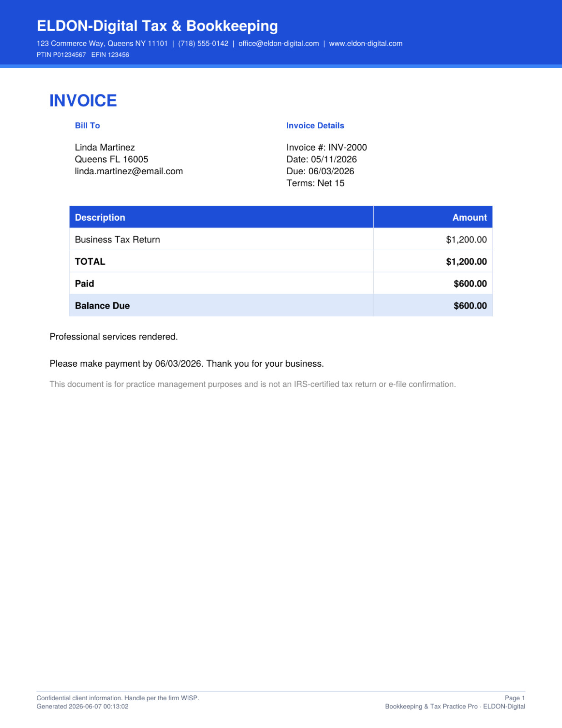Select Invoice #: INV-2000 text
This screenshot has width=562, height=728.
click(x=326, y=147)
